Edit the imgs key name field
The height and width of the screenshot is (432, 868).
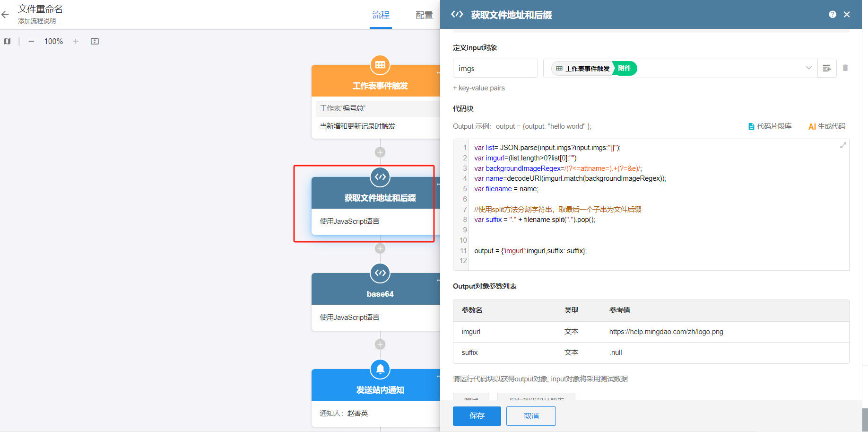(x=495, y=69)
